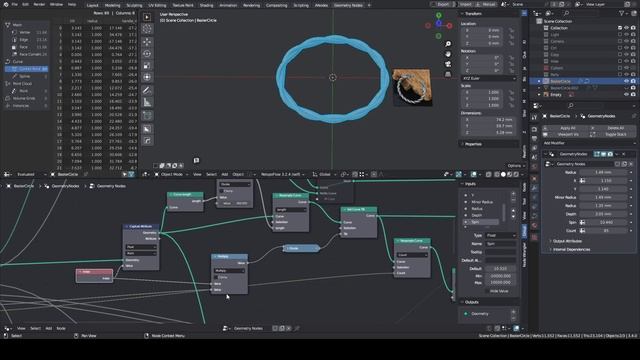Select the Transform tool in viewport toolbar
Screen dimensions: 640x360
point(147,77)
